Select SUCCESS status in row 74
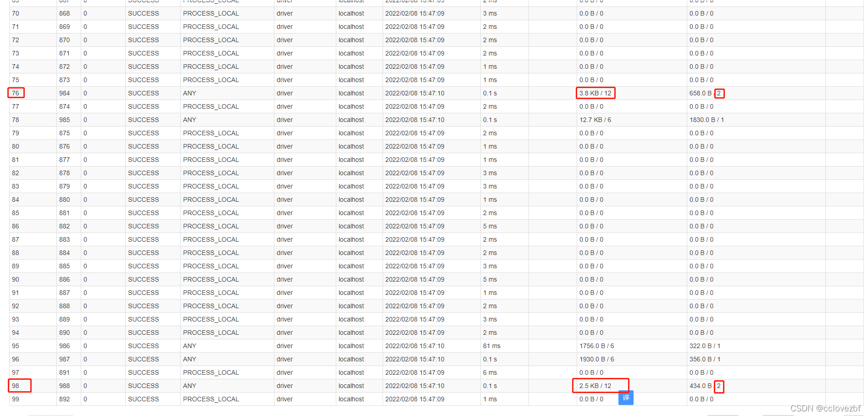The image size is (868, 416). (144, 67)
